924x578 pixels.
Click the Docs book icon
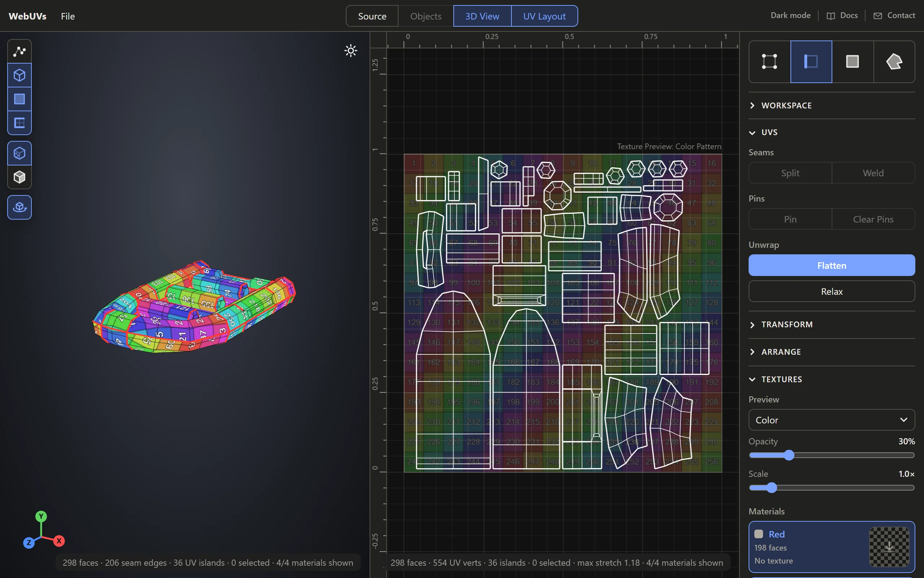point(831,16)
